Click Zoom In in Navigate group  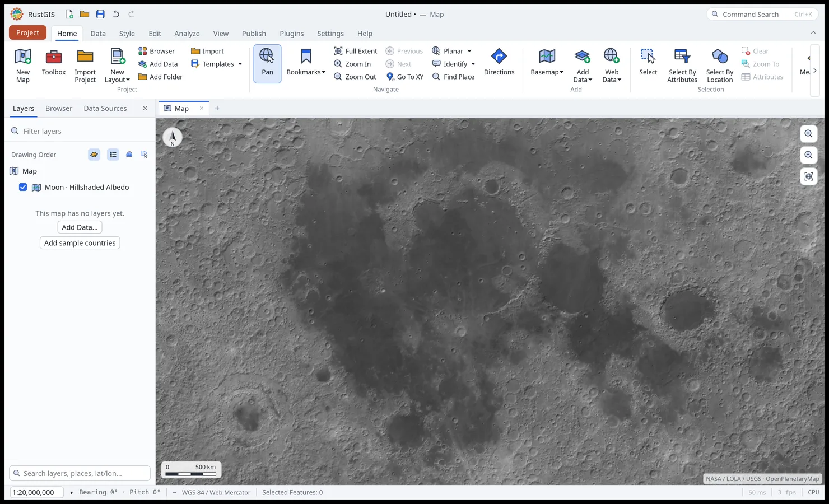coord(352,64)
